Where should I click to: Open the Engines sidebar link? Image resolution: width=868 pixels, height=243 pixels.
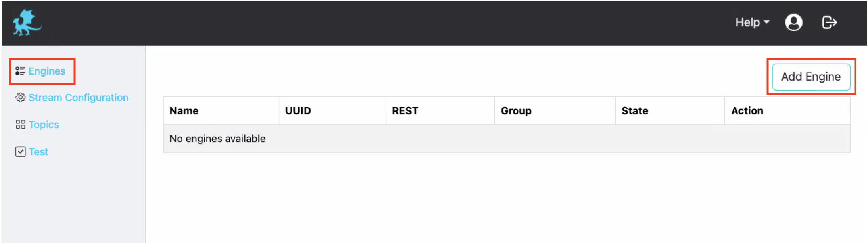click(x=47, y=71)
